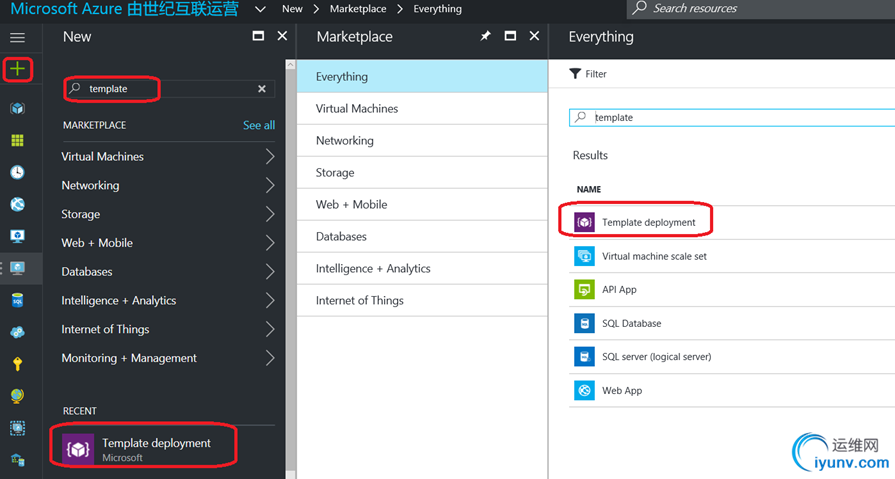Click Marketplace in the breadcrumb
This screenshot has height=479, width=895.
(x=358, y=9)
